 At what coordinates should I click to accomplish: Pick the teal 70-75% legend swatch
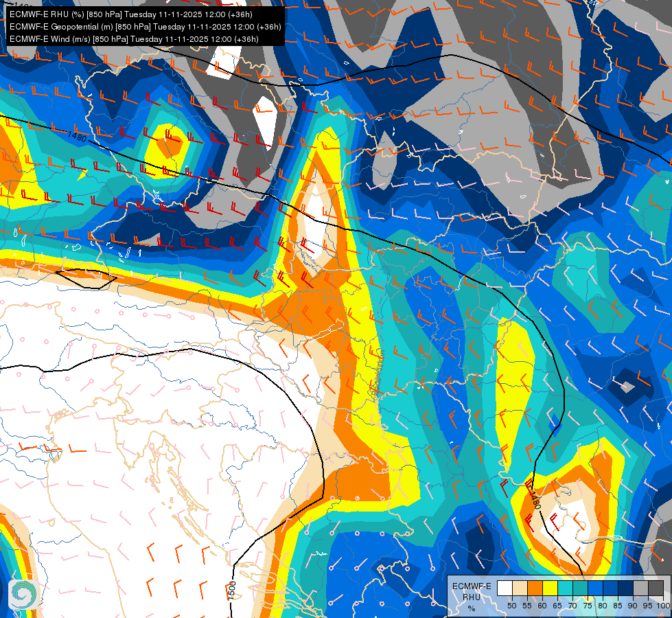(580, 588)
